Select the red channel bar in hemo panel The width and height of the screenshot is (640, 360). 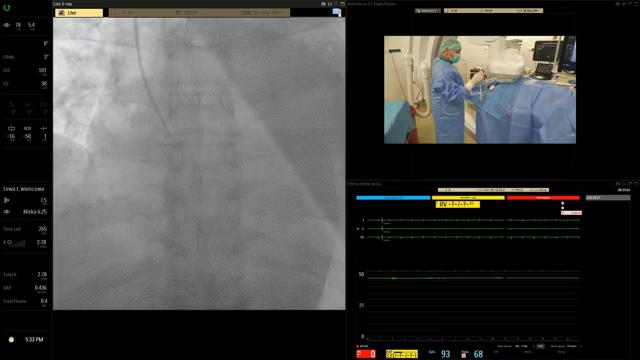(543, 198)
